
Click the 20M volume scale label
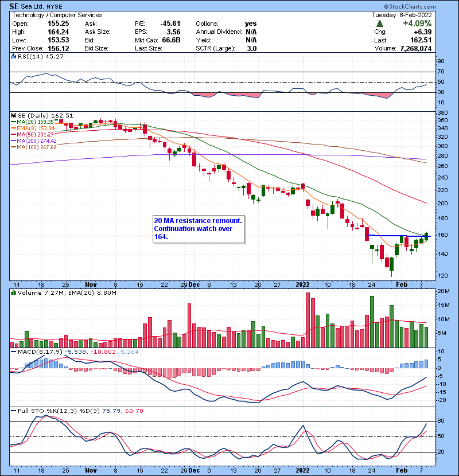444,291
